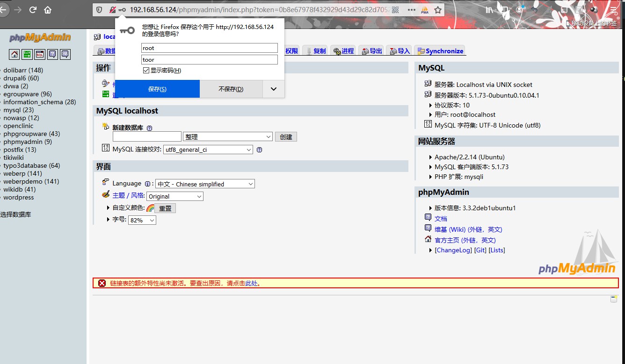
Task: Expand the Apache/2.2.14 disclosure triangle
Action: pos(431,157)
